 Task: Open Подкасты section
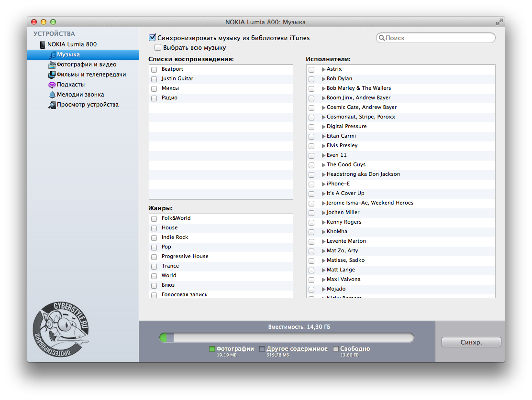(83, 85)
